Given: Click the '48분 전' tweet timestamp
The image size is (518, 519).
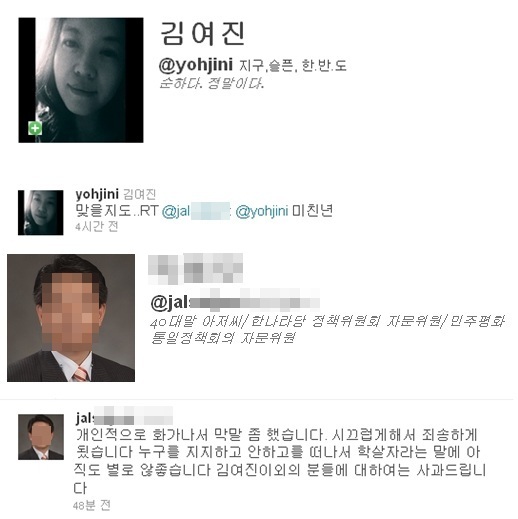Looking at the screenshot, I should pos(92,505).
